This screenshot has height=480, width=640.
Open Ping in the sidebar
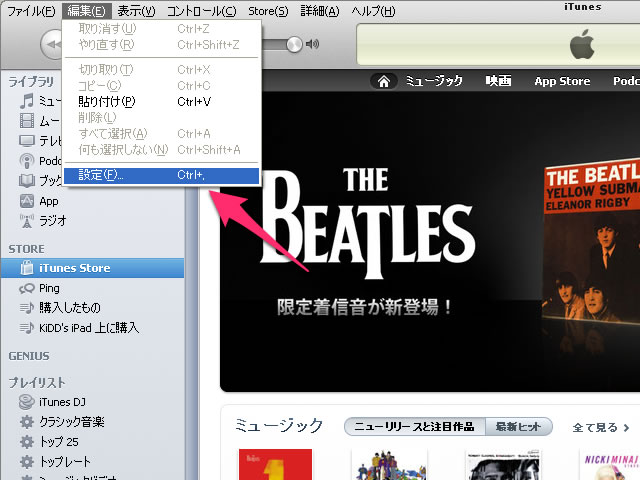(49, 288)
